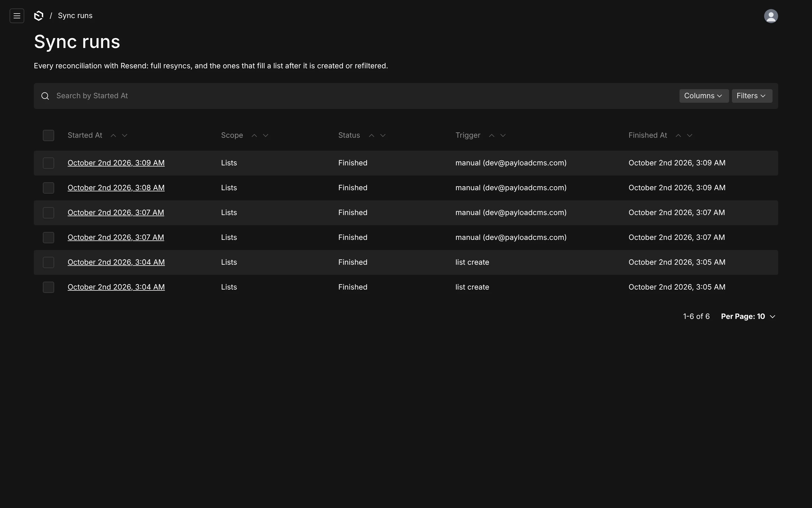
Task: Change the Per Page: 10 setting
Action: pyautogui.click(x=748, y=316)
